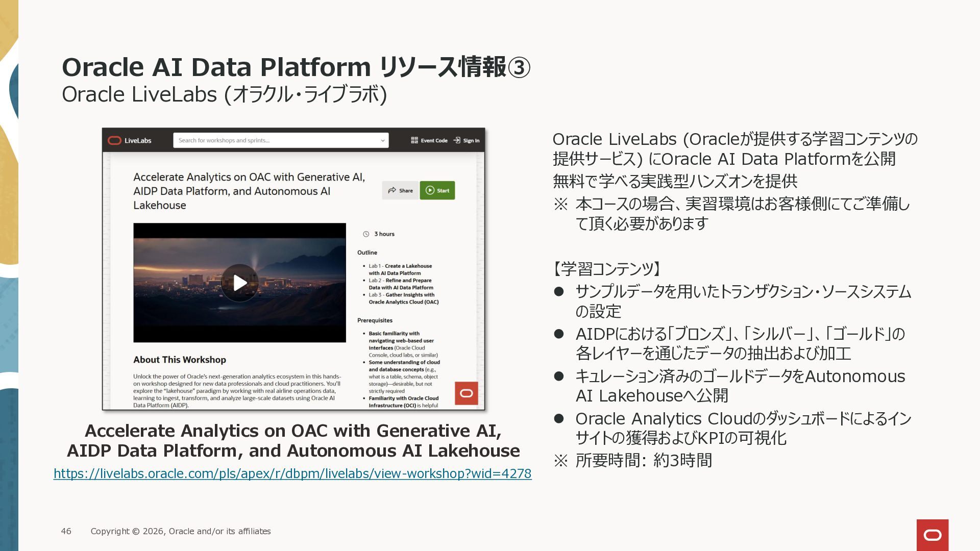Click the About This Workshop heading
Image resolution: width=980 pixels, height=551 pixels.
[180, 360]
